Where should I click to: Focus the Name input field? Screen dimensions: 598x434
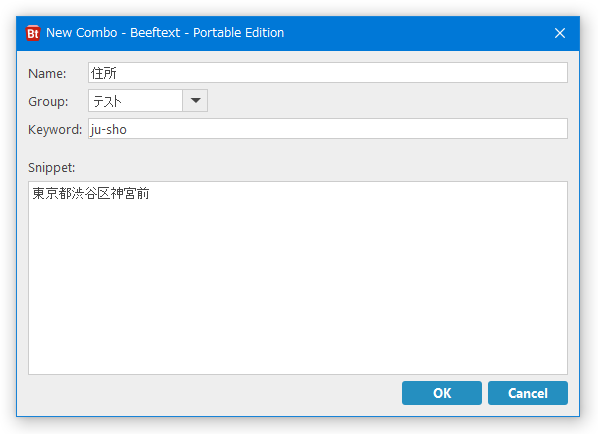pyautogui.click(x=328, y=73)
